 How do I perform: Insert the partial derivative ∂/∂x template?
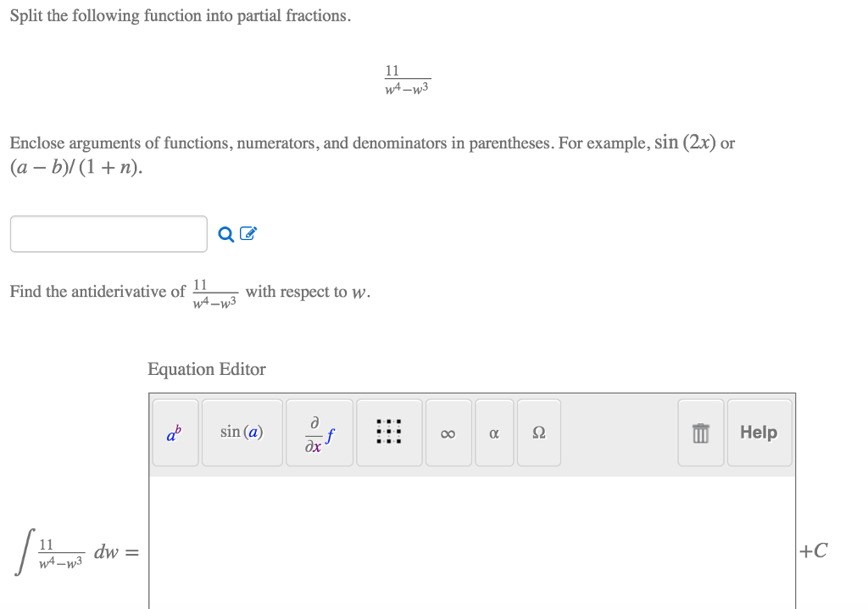point(319,433)
